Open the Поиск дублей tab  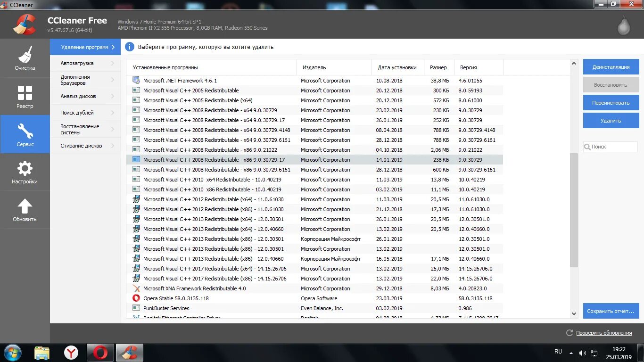click(85, 113)
